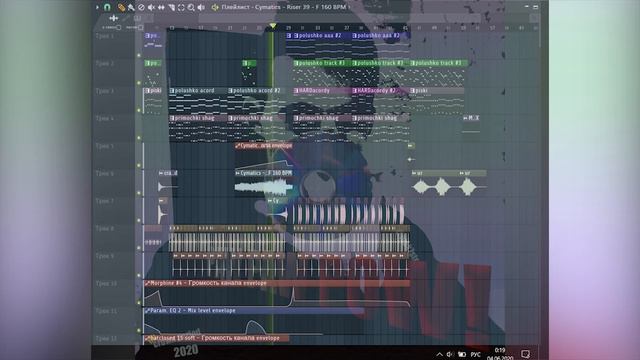Select the polushko acord clip title
This screenshot has width=640, height=360.
pyautogui.click(x=194, y=91)
